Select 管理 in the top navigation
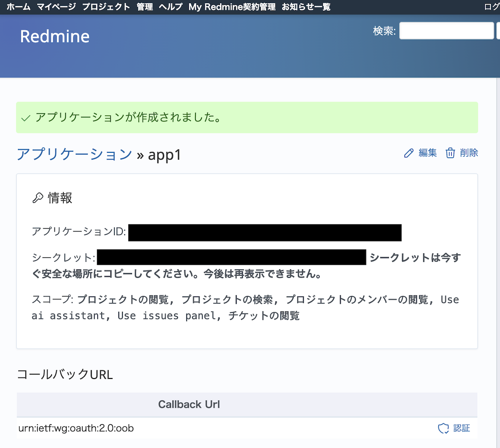500x448 pixels. [x=145, y=7]
